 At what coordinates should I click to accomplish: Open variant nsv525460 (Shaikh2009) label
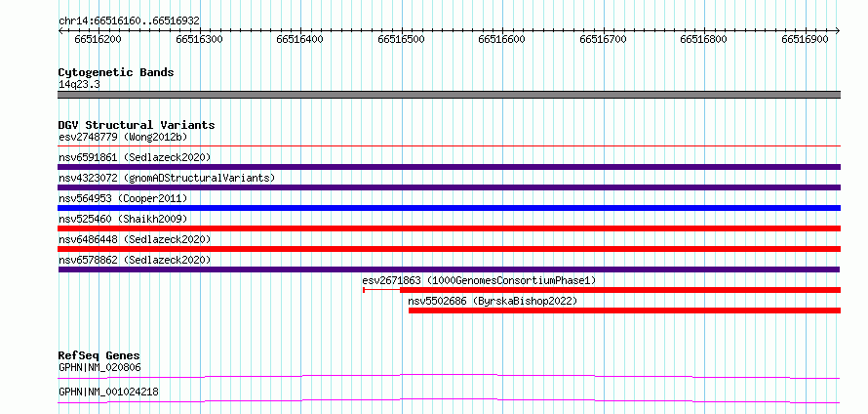tap(123, 219)
